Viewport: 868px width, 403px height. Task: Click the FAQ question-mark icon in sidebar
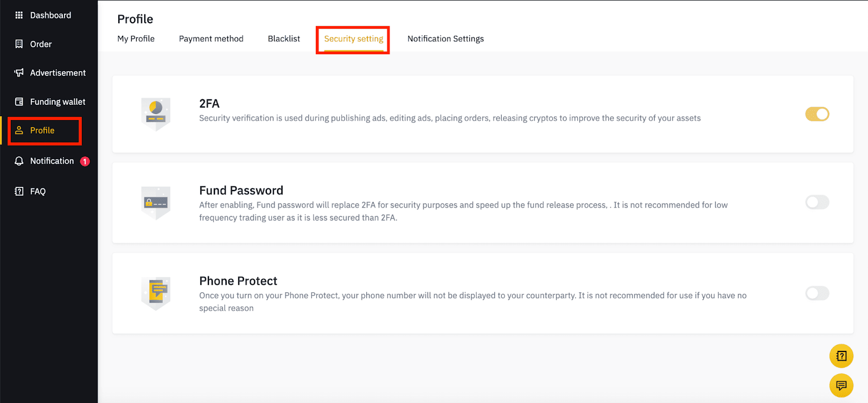pos(19,191)
